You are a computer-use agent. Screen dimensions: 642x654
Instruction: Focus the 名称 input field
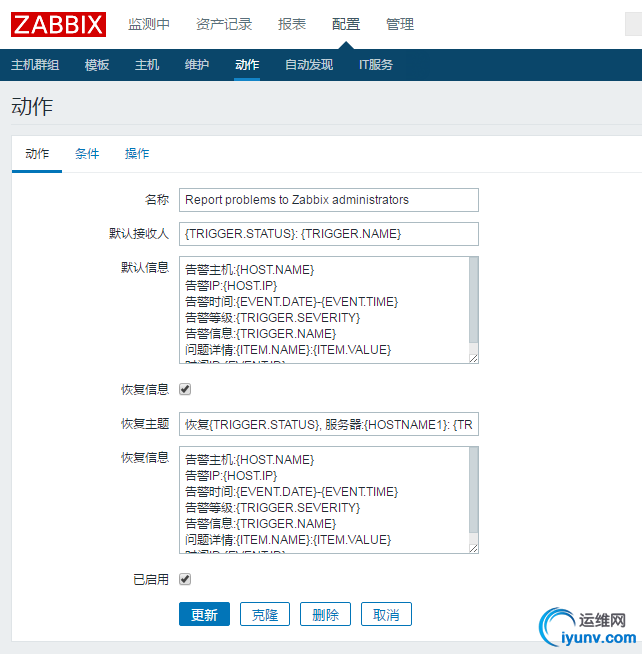click(329, 200)
